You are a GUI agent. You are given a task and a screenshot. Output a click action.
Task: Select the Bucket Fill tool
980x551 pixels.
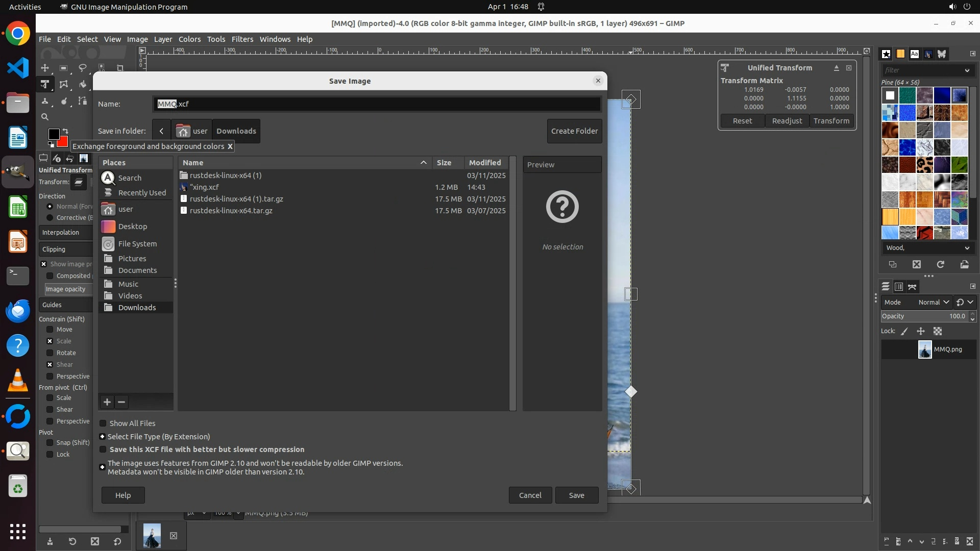83,85
